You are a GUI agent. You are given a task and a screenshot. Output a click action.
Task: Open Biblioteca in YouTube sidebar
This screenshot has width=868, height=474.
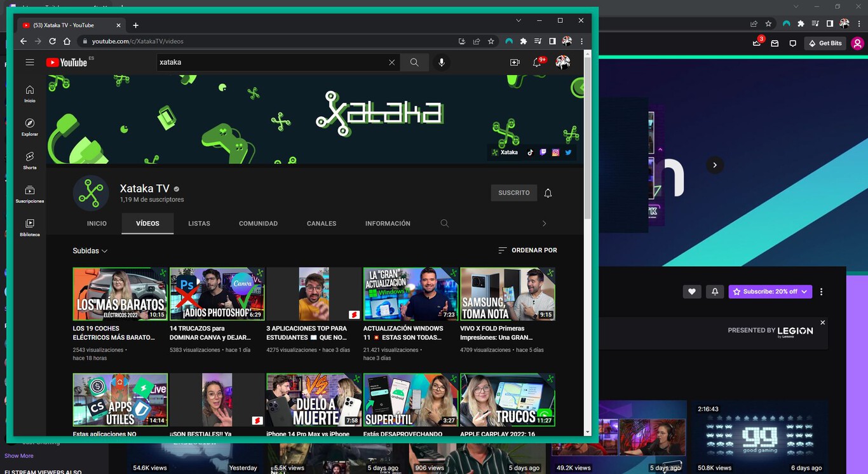tap(30, 228)
